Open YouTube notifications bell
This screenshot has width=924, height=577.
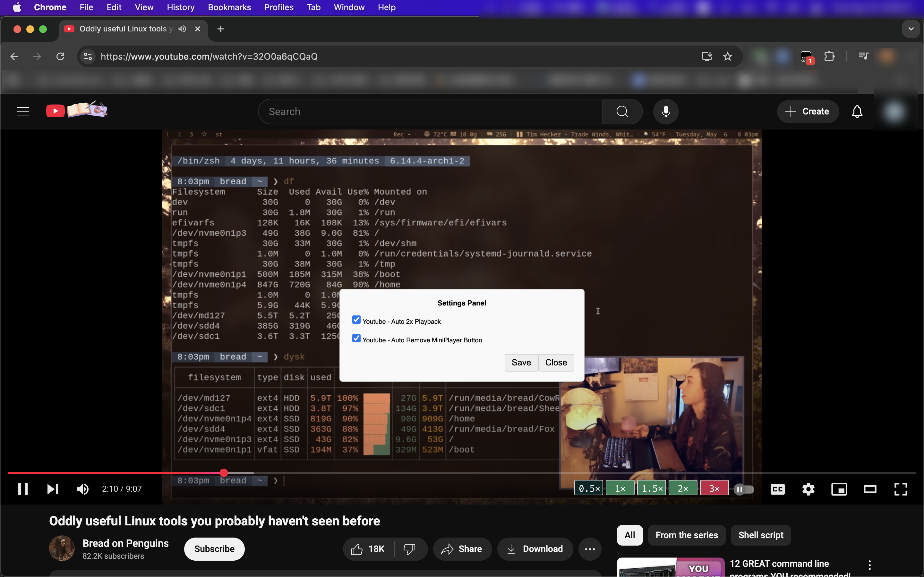(x=857, y=112)
